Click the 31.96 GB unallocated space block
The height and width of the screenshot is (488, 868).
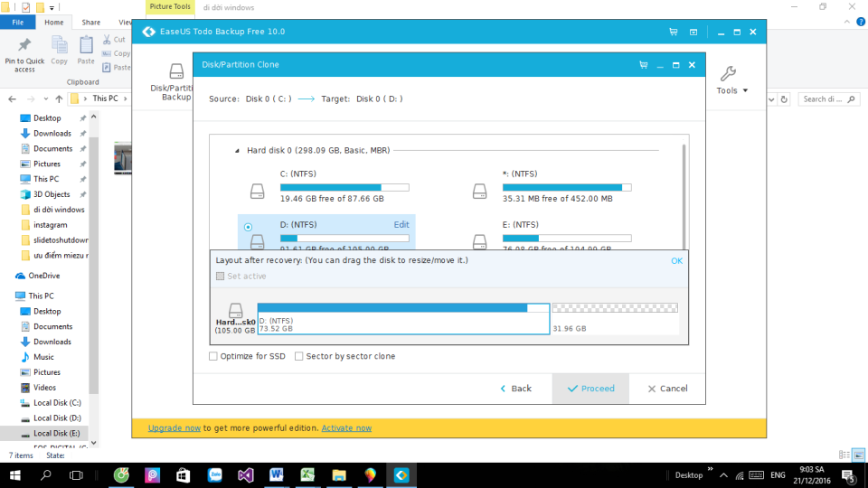(615, 319)
